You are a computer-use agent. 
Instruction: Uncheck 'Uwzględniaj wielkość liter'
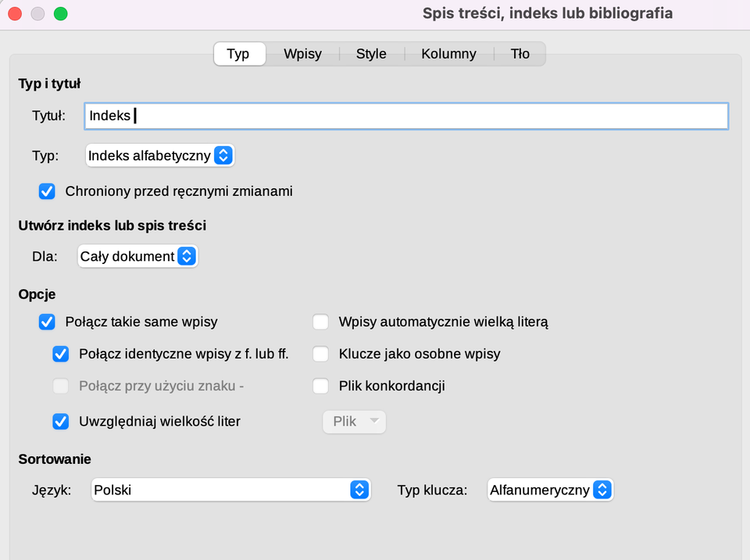click(61, 421)
